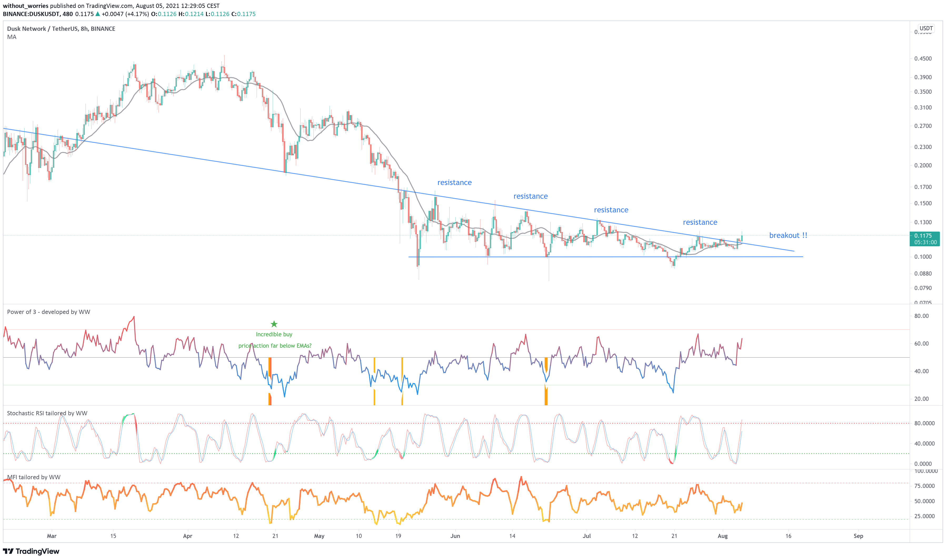The width and height of the screenshot is (946, 560).
Task: Click the 'resistance' label above the late-May peak
Action: point(454,183)
